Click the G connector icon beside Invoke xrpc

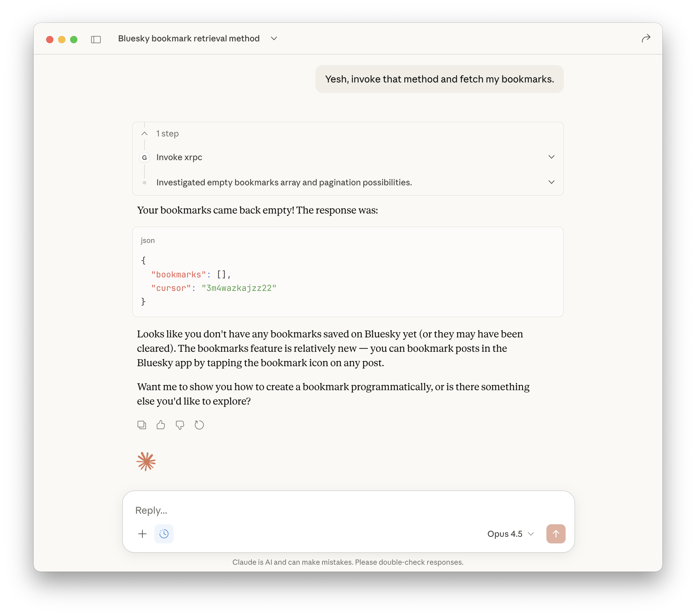click(x=144, y=157)
